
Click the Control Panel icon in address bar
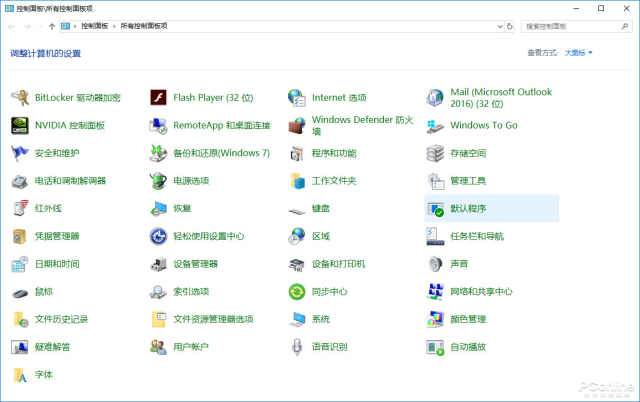click(x=65, y=26)
